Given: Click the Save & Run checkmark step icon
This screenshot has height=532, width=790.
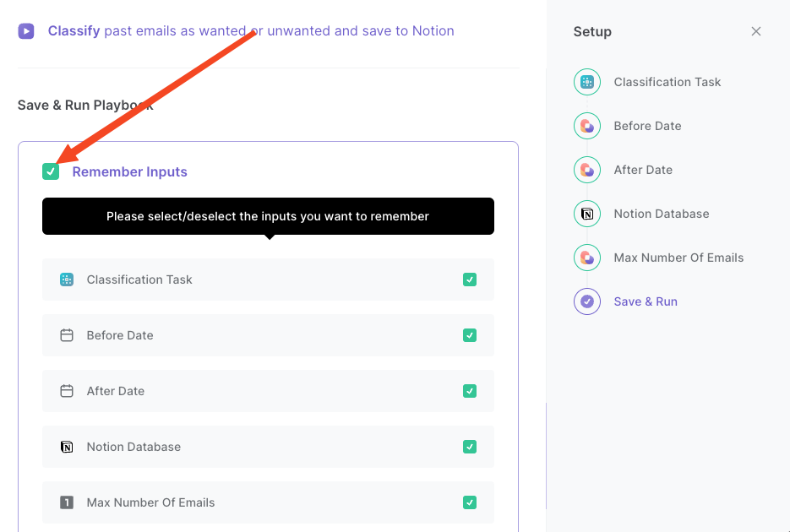Looking at the screenshot, I should [587, 301].
